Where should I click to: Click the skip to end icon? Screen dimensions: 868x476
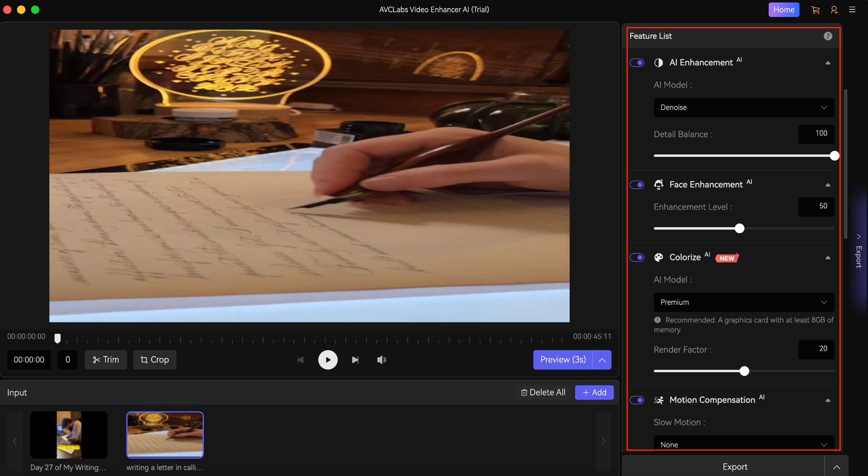point(355,360)
